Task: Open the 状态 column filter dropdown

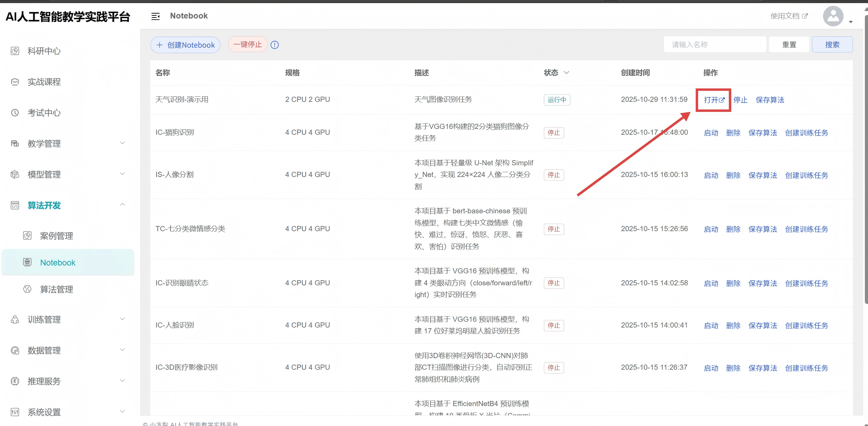Action: pos(567,73)
